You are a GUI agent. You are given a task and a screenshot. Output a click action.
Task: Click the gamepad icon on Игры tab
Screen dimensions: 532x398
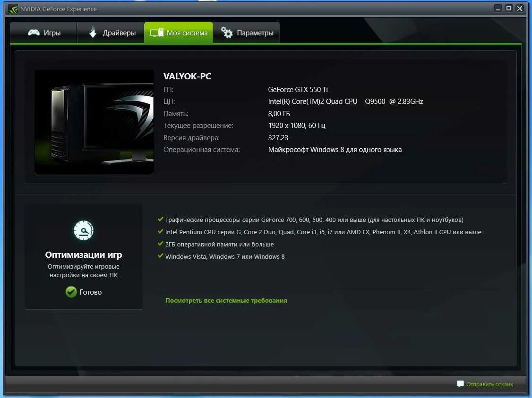pyautogui.click(x=34, y=33)
